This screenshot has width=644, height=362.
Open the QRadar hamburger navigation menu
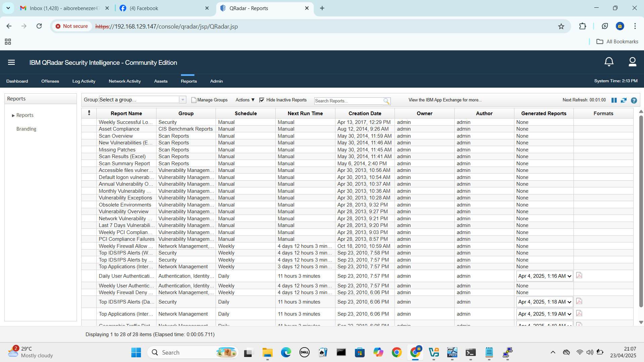[x=11, y=62]
